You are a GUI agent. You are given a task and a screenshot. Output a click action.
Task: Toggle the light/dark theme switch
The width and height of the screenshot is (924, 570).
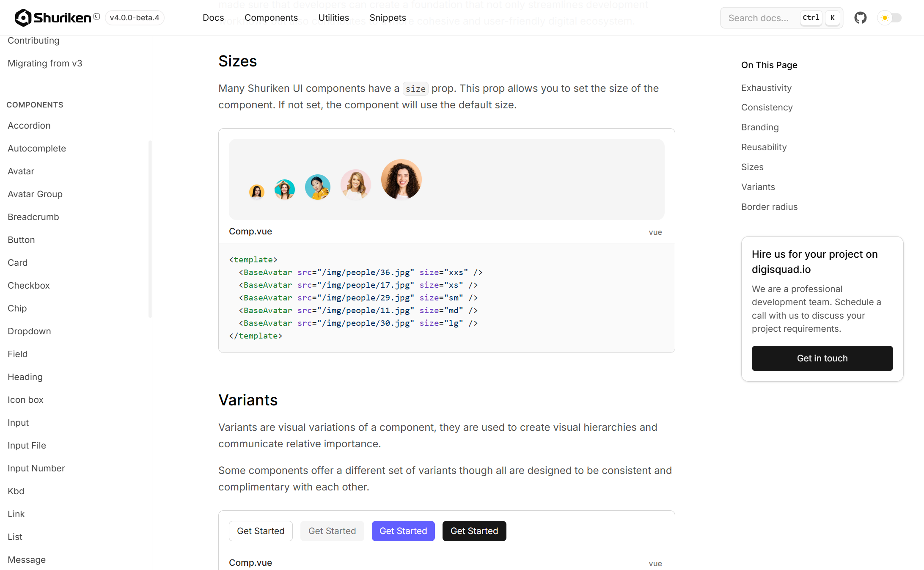(890, 18)
